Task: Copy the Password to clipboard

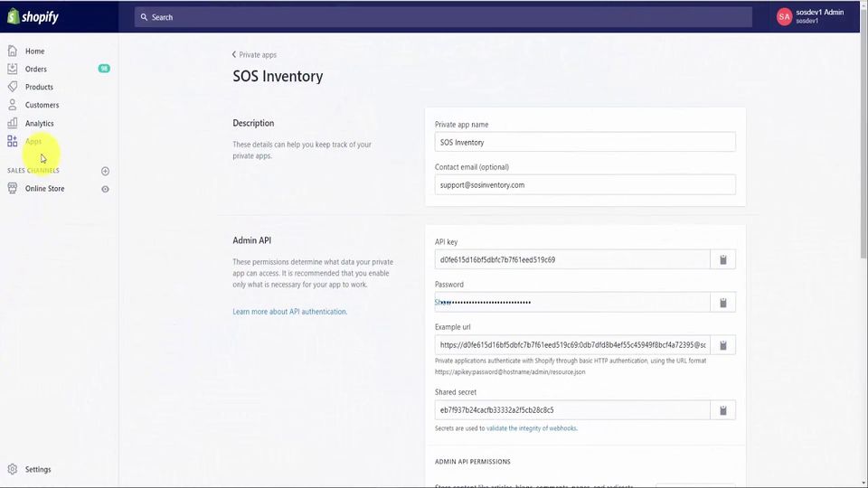Action: coord(723,303)
